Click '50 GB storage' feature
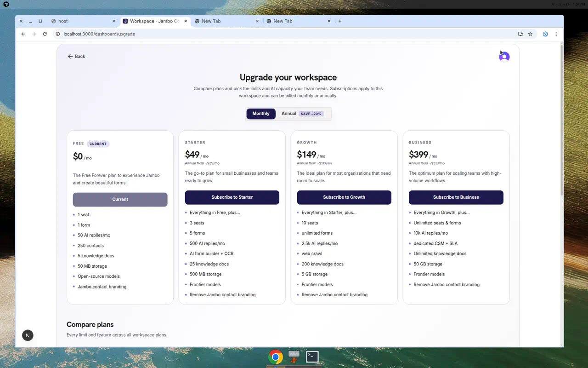The height and width of the screenshot is (368, 588). (428, 264)
